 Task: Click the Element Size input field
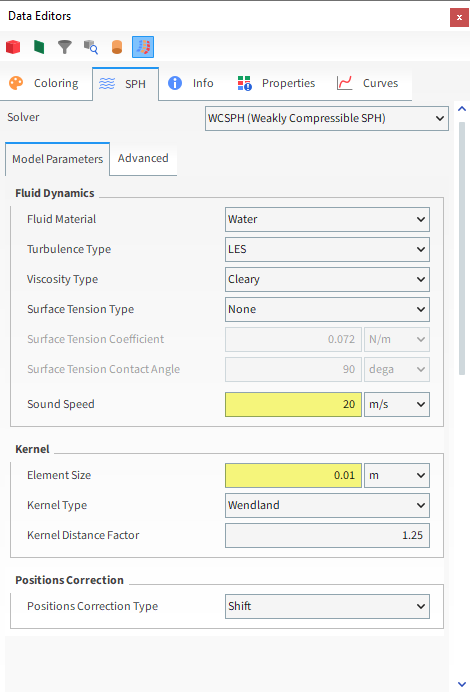[293, 475]
